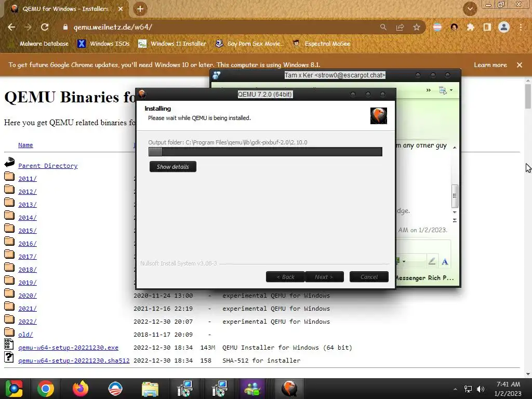Click the chat scrollbar thumb in messenger
This screenshot has width=532, height=399.
pyautogui.click(x=455, y=196)
